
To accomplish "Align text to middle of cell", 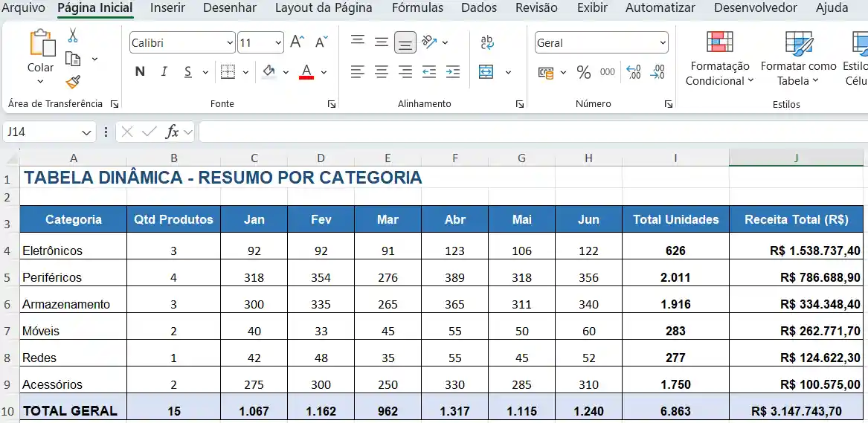I will tap(382, 42).
